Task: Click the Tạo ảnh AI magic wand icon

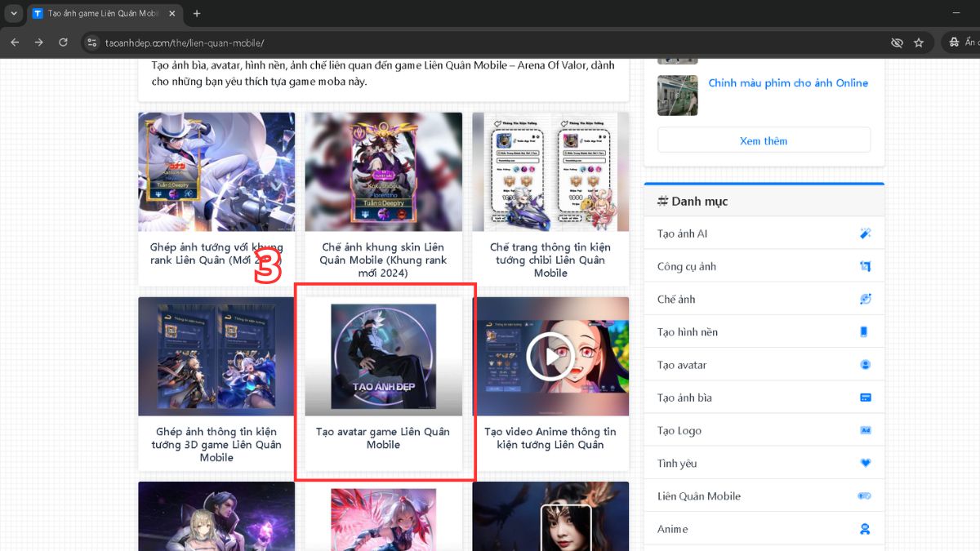Action: coord(866,233)
